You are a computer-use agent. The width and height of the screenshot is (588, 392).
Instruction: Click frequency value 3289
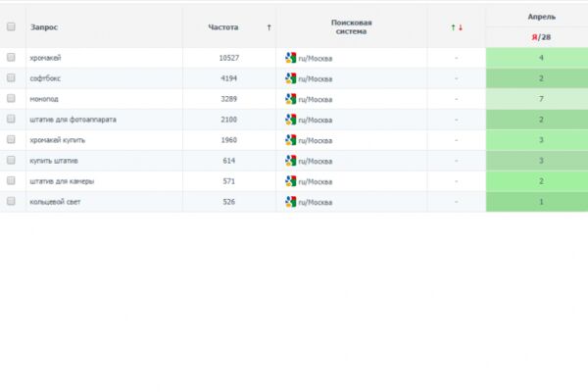tap(228, 99)
